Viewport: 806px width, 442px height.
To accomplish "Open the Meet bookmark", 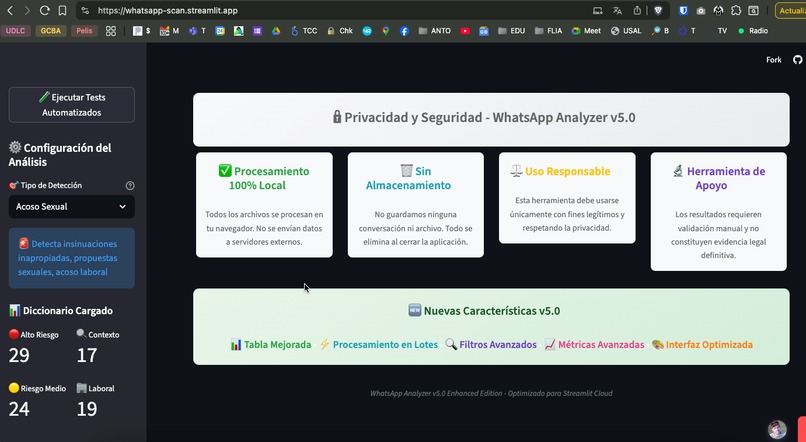I will pyautogui.click(x=586, y=31).
